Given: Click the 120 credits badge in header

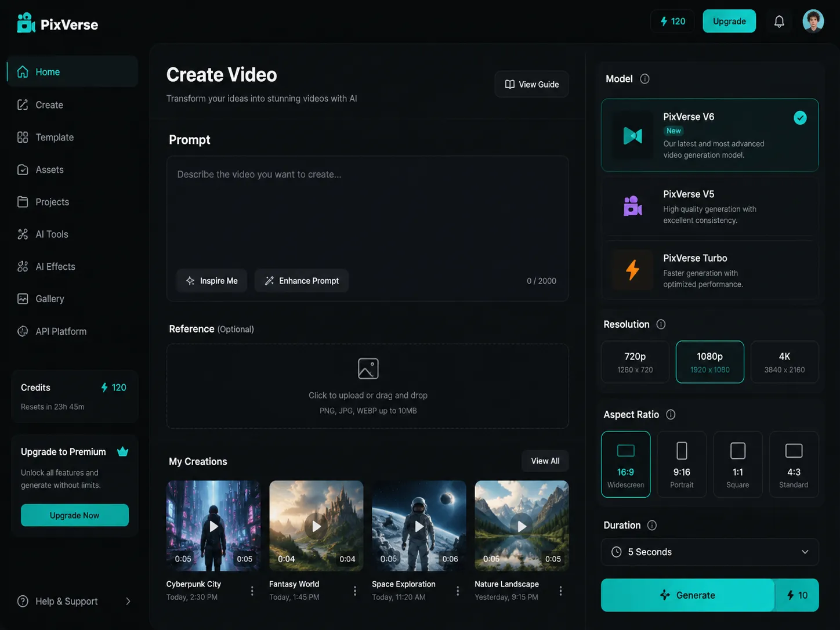Looking at the screenshot, I should point(672,21).
